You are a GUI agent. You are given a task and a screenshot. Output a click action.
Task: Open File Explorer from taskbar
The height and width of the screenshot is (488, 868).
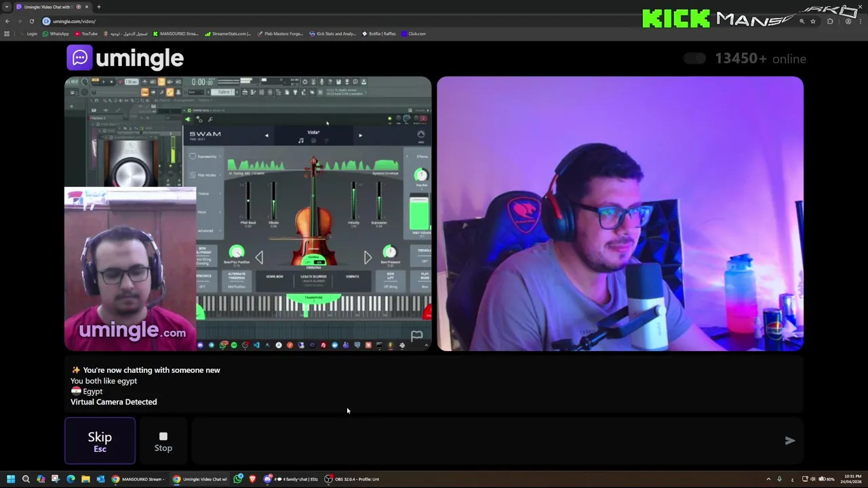click(x=85, y=479)
